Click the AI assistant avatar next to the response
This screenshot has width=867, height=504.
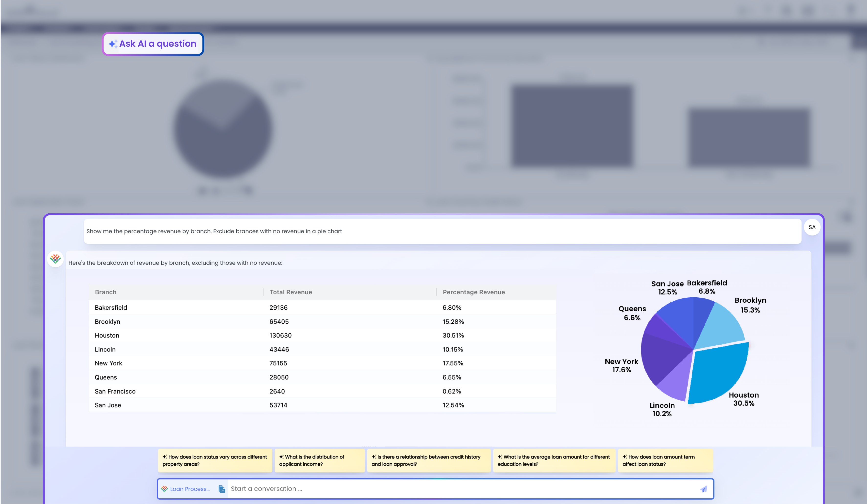55,259
